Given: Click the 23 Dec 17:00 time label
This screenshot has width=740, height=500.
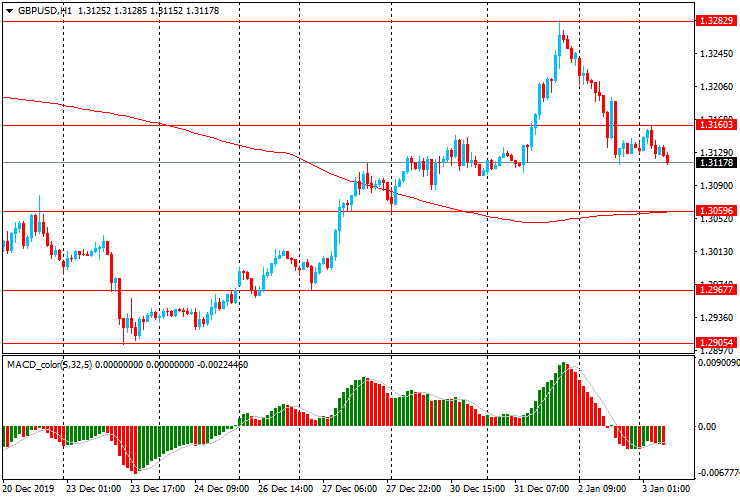Looking at the screenshot, I should click(x=158, y=488).
